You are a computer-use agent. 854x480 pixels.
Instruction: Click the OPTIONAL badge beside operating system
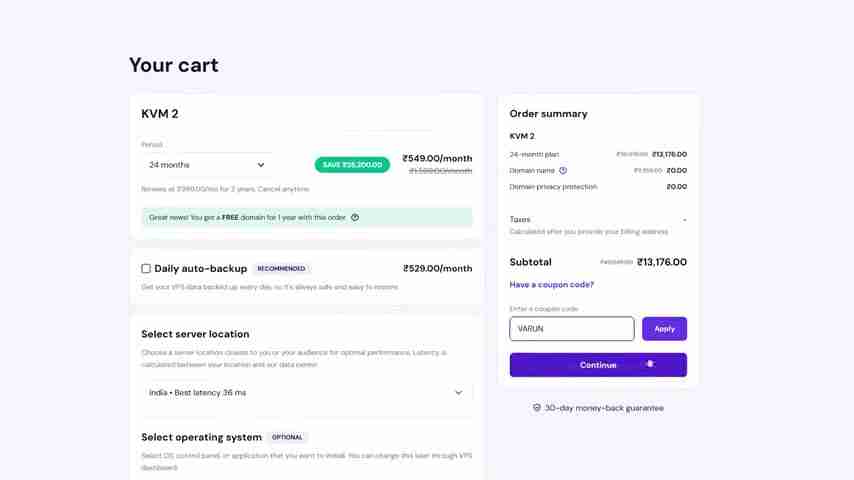287,437
